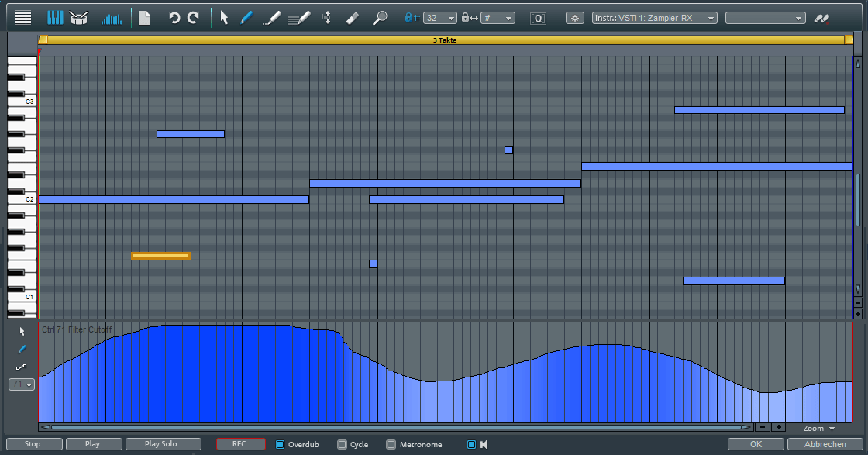This screenshot has width=868, height=455.
Task: Open the drum editor view
Action: click(x=77, y=17)
